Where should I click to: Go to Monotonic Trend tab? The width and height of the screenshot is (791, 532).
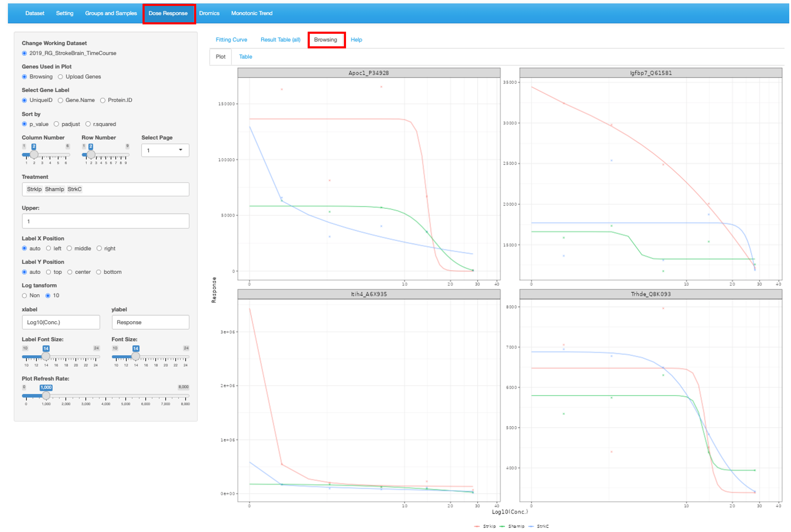[252, 13]
